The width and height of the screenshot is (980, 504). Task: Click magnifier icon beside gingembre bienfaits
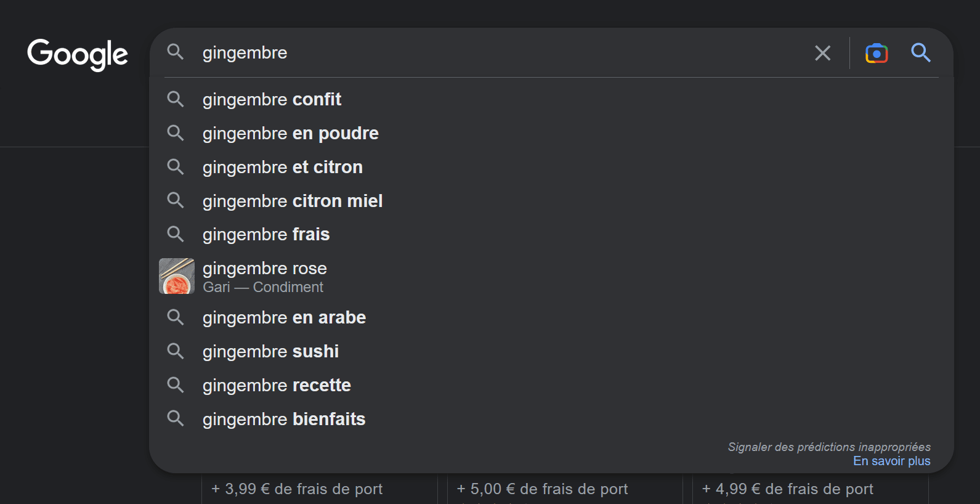pyautogui.click(x=176, y=419)
